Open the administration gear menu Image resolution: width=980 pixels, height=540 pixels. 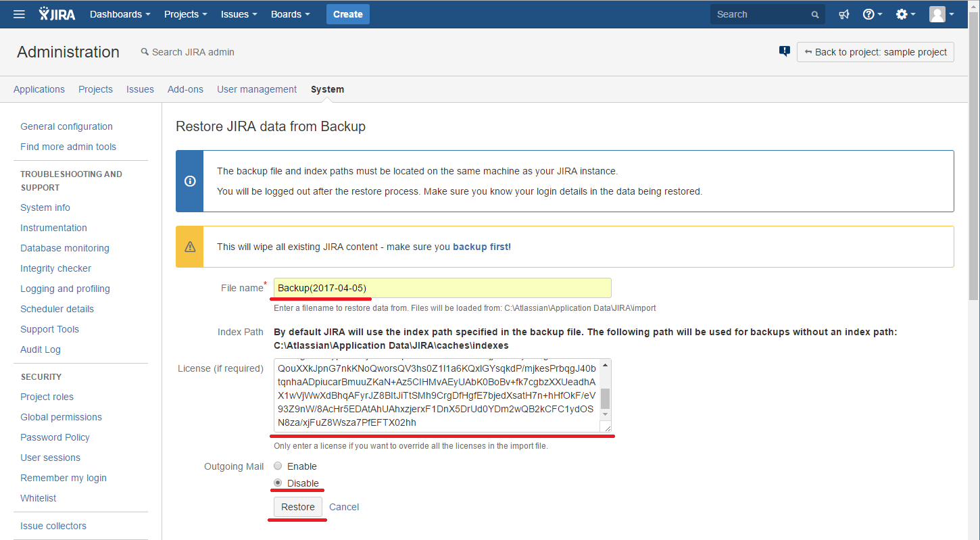[905, 14]
